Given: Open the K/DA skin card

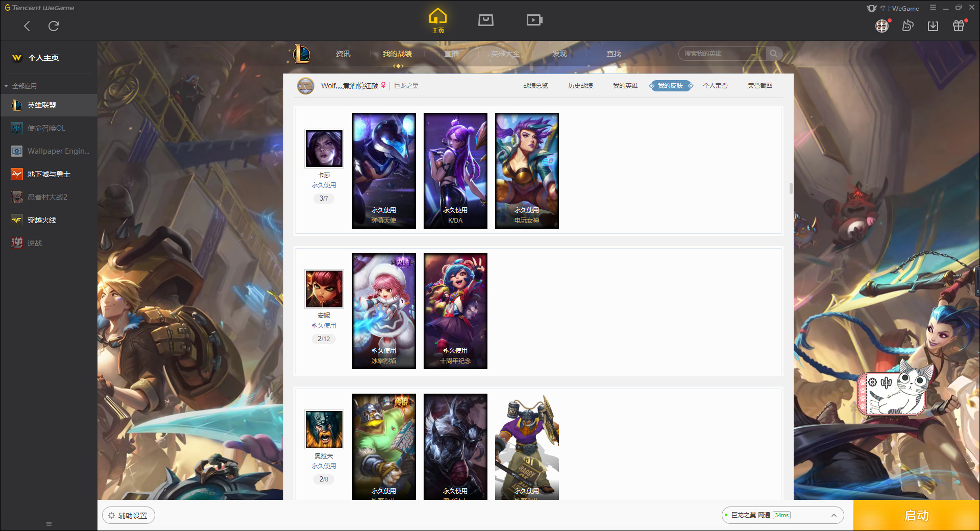Looking at the screenshot, I should [455, 171].
